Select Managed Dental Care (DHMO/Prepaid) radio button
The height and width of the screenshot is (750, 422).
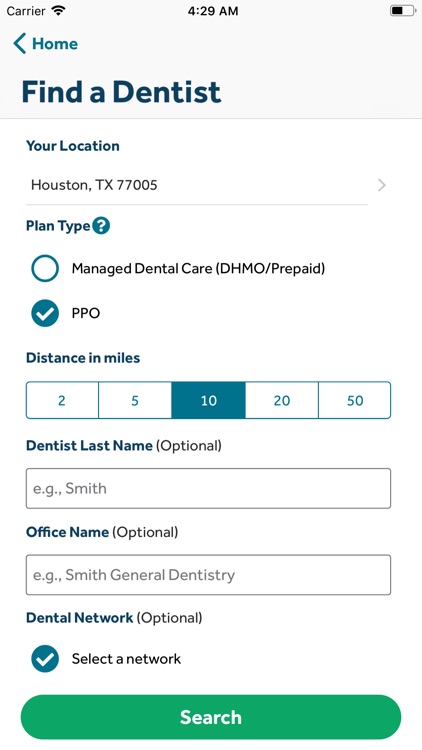pos(45,268)
